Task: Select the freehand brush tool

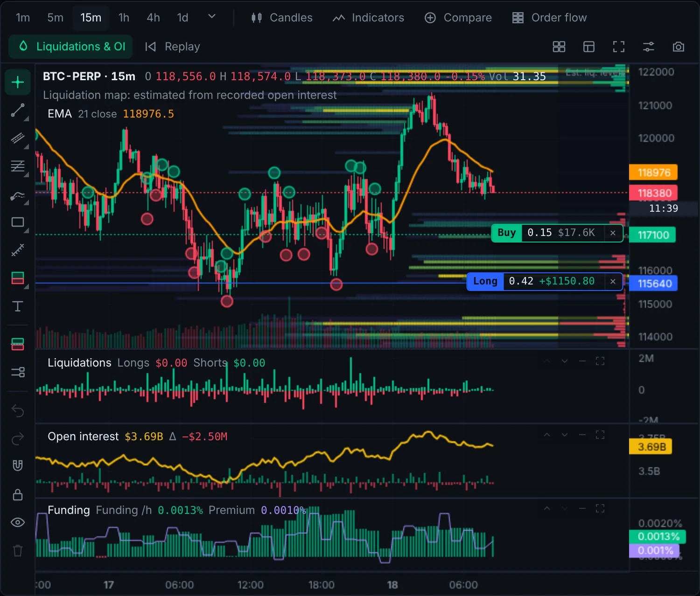Action: point(18,194)
